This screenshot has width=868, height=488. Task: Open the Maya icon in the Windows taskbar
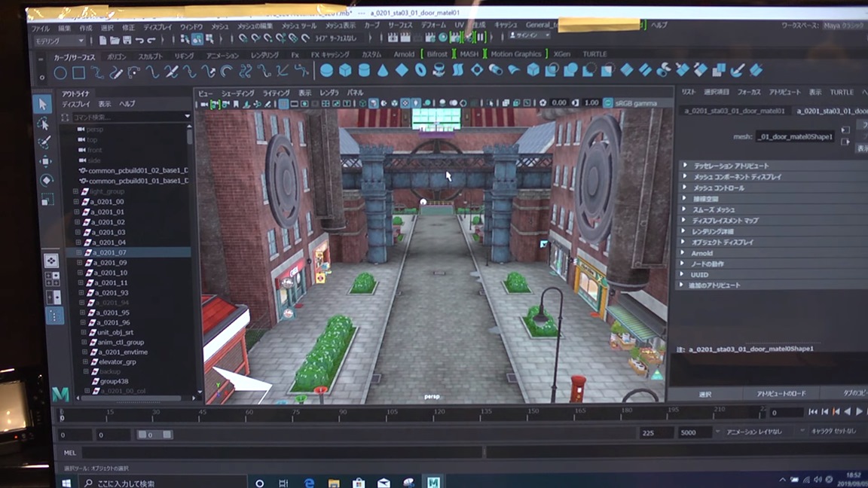pyautogui.click(x=432, y=482)
